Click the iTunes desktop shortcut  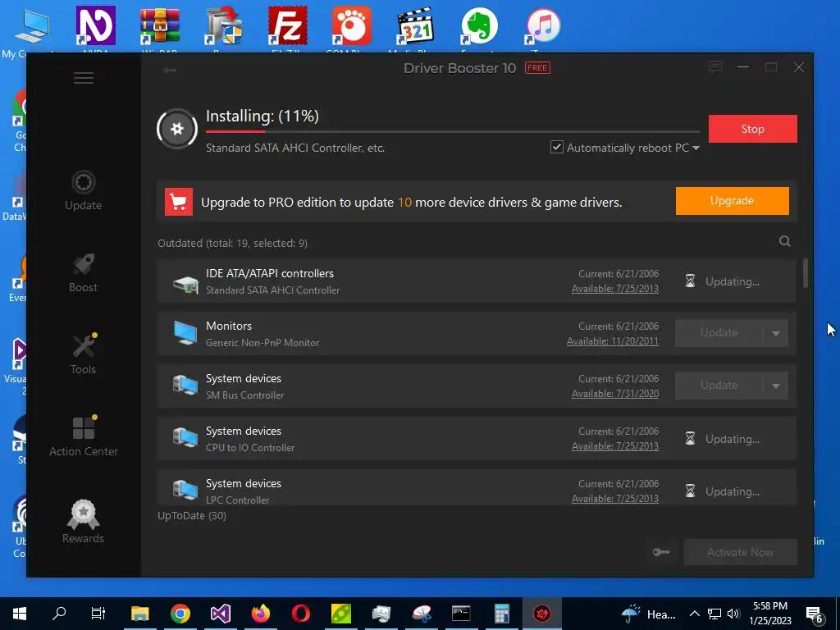(x=543, y=31)
